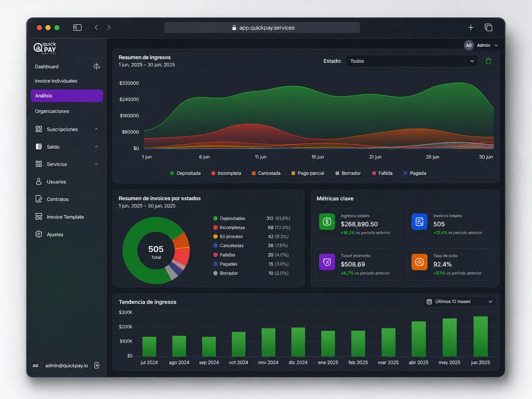Click the Suscripciones grid icon
The height and width of the screenshot is (399, 532).
[39, 129]
